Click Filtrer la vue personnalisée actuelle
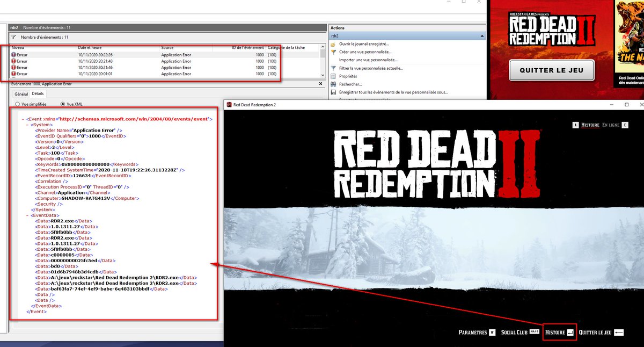Image resolution: width=644 pixels, height=347 pixels. tap(371, 68)
